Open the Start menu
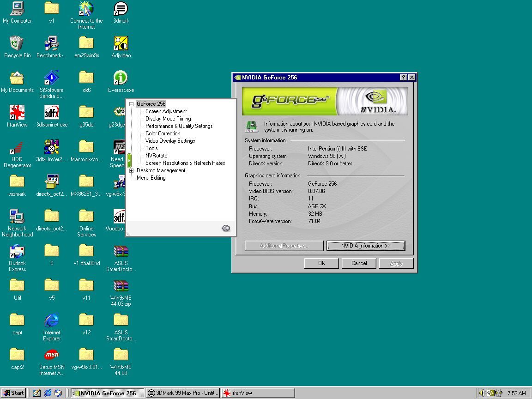Screen dimensions: 532x399 (x=13, y=393)
